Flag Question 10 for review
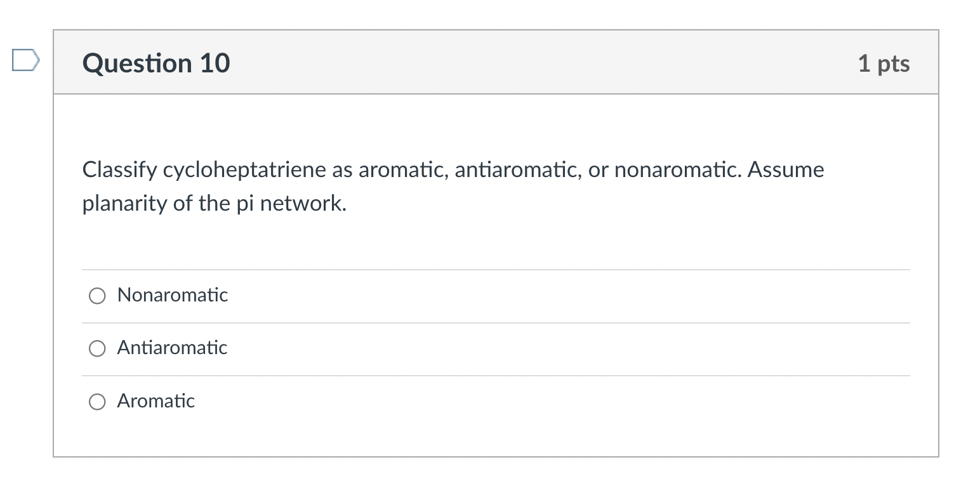Viewport: 980px width, 488px height. tap(25, 62)
